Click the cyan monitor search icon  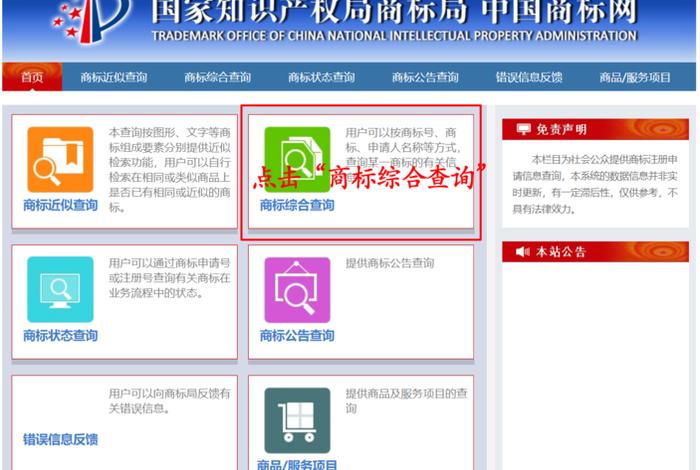pos(60,289)
